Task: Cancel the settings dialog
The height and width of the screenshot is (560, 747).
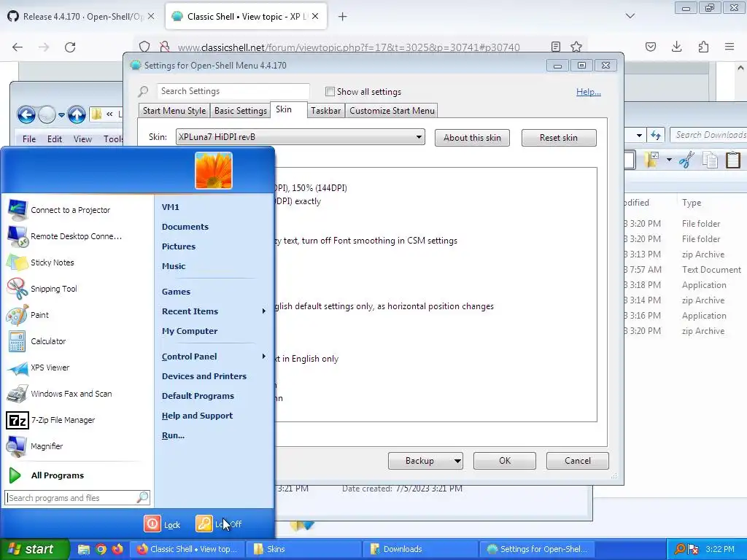Action: tap(578, 461)
